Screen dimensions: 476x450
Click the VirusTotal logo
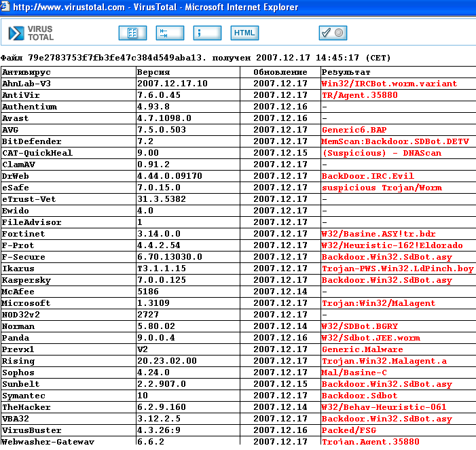click(x=31, y=33)
